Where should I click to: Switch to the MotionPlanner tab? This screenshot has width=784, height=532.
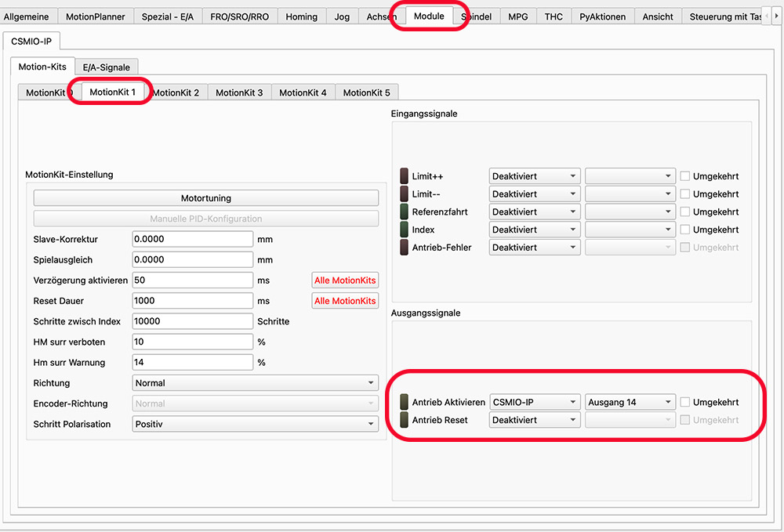point(94,16)
